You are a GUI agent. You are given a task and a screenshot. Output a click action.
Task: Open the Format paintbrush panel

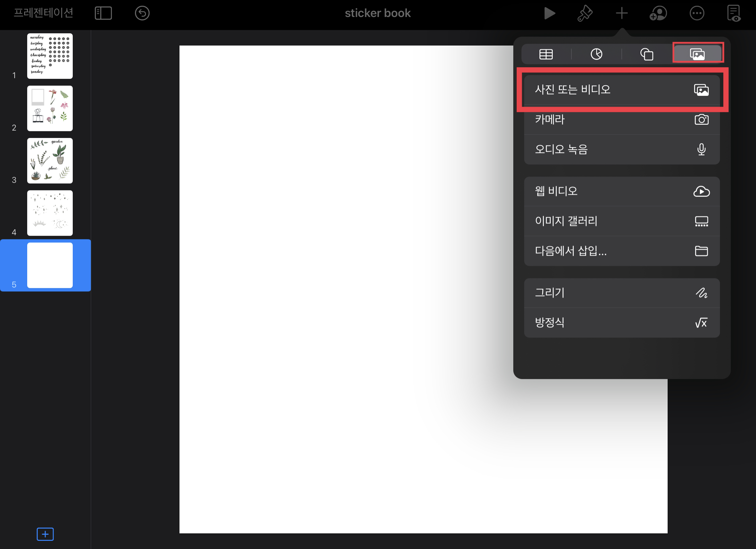585,14
